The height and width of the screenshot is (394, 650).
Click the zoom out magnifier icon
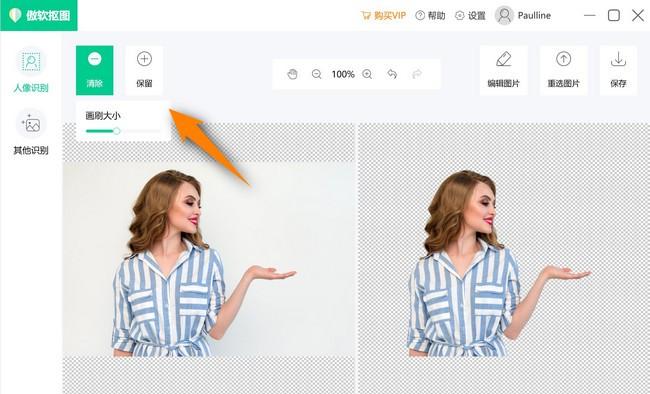(316, 74)
